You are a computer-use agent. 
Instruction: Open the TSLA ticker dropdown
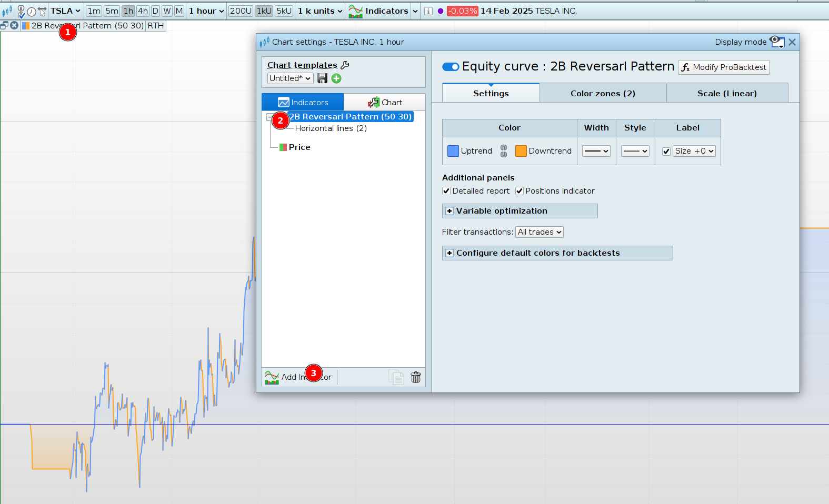pos(66,11)
